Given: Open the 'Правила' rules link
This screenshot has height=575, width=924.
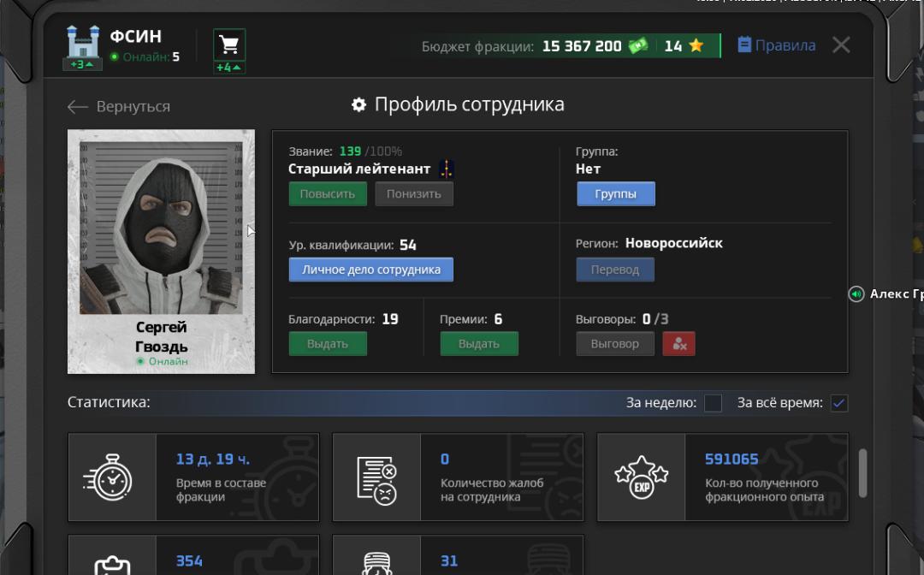Looking at the screenshot, I should coord(776,45).
